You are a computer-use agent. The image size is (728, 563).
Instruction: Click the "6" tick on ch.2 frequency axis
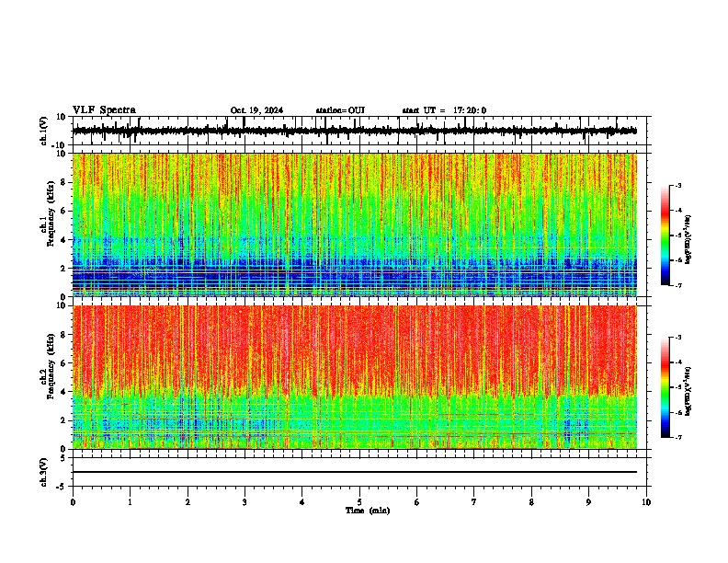(64, 363)
